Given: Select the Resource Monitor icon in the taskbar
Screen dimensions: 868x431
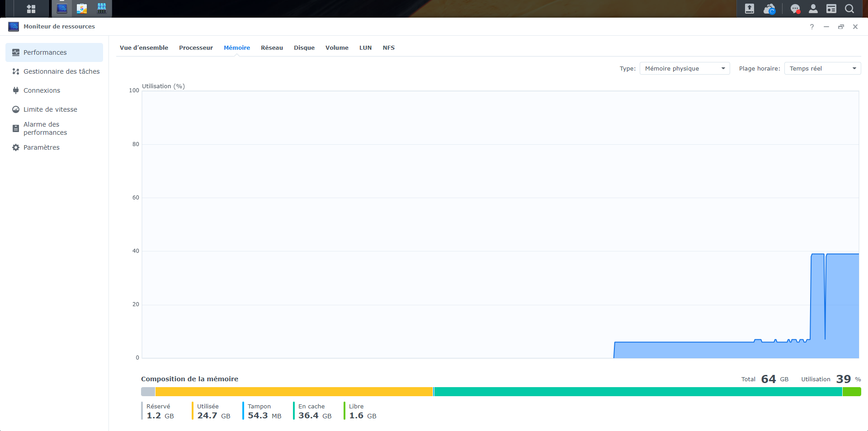Looking at the screenshot, I should pyautogui.click(x=62, y=9).
